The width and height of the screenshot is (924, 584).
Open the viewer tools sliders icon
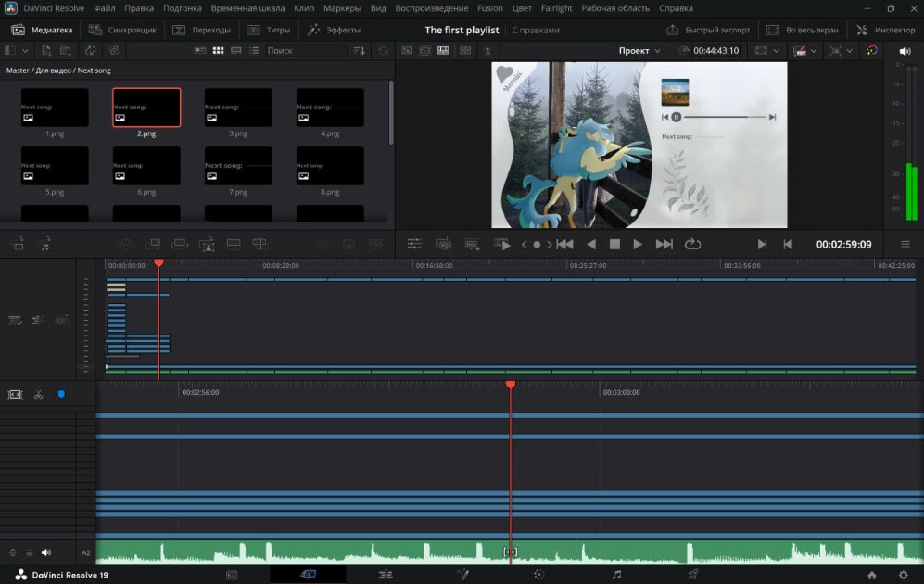[x=414, y=244]
